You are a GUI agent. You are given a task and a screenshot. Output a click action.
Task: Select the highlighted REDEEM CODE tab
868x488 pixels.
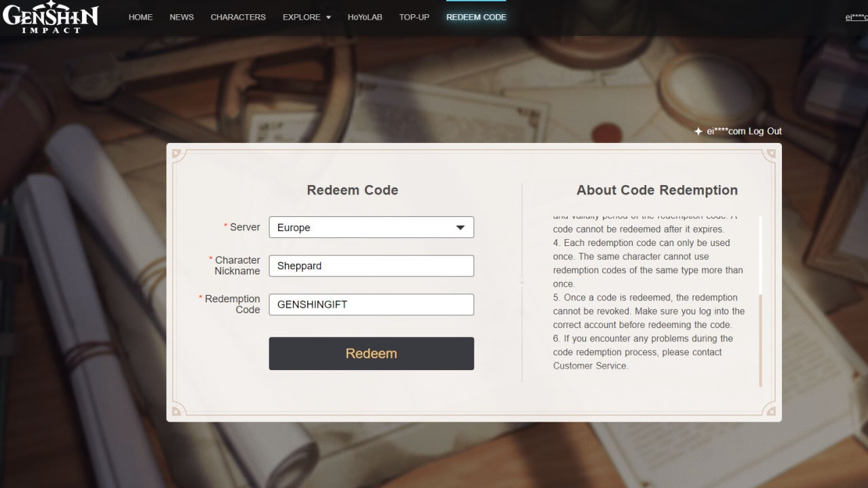pos(476,17)
